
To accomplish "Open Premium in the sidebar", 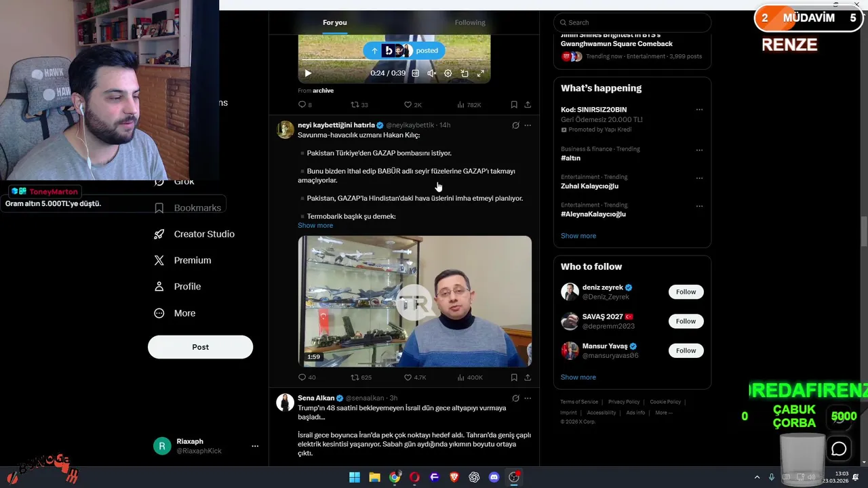I will coord(182,260).
